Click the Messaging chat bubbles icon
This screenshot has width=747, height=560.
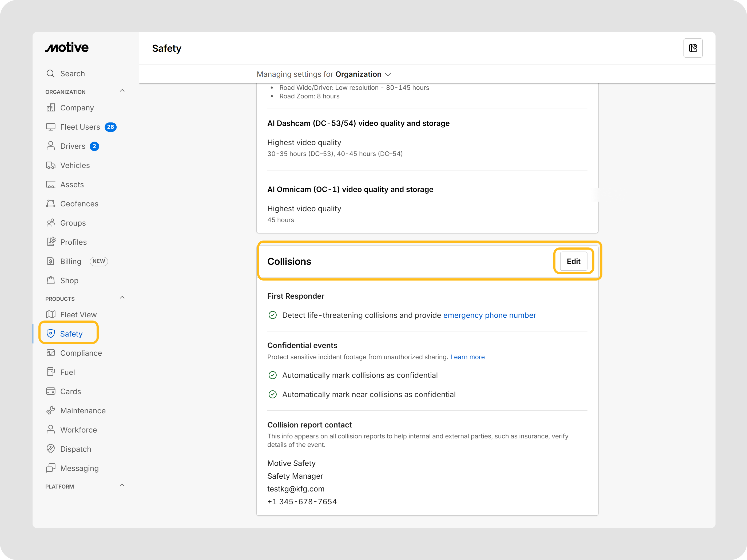(x=51, y=468)
